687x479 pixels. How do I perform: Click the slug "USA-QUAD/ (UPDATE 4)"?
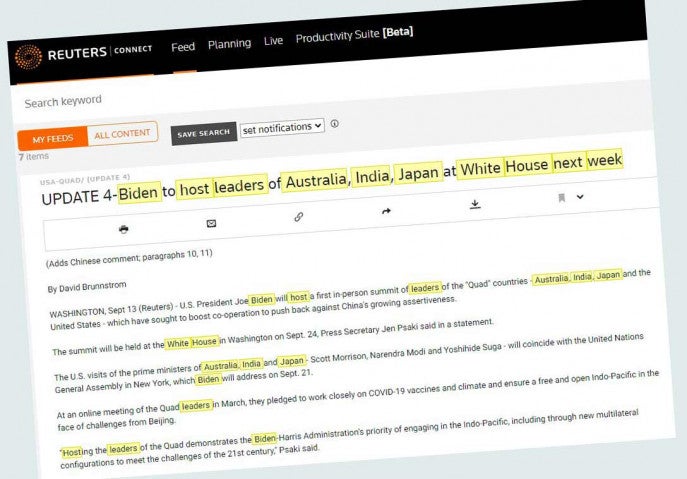85,180
